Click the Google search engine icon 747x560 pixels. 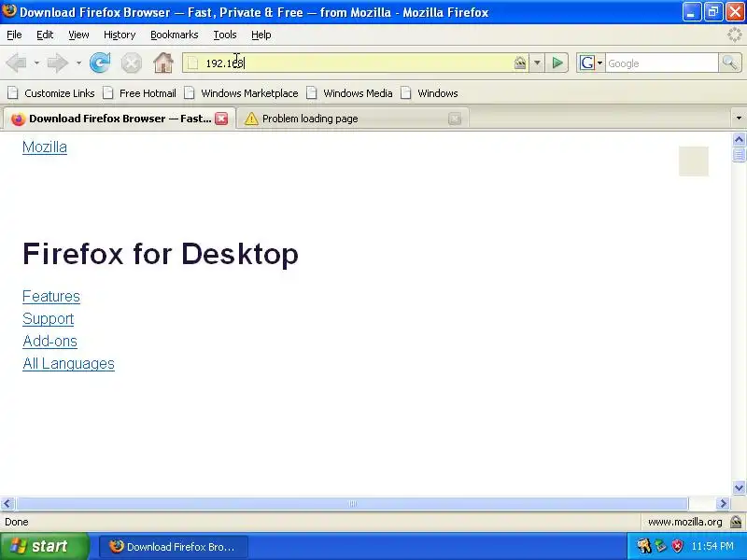coord(587,63)
